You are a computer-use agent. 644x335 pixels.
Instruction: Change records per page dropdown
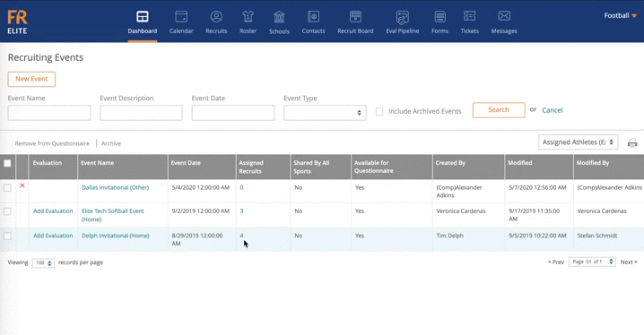click(43, 262)
